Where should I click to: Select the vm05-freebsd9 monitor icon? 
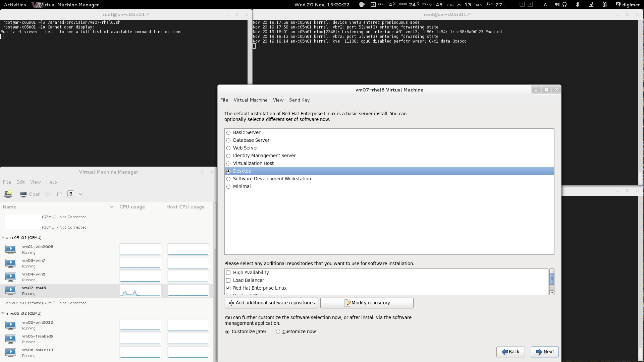11,339
